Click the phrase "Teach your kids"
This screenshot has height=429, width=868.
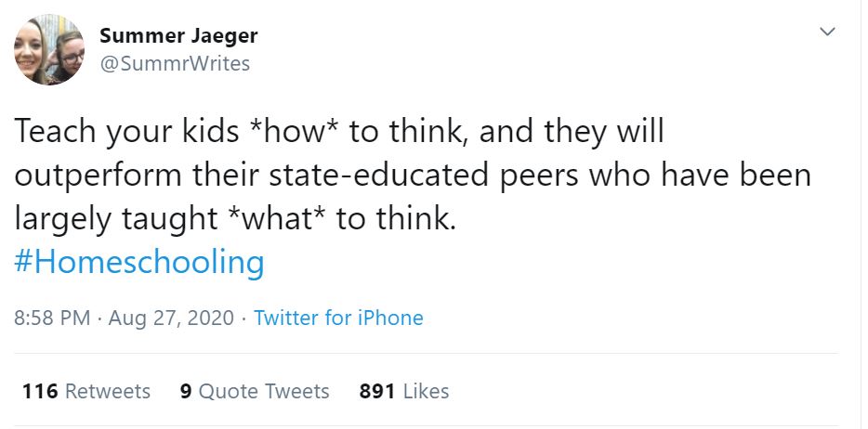click(126, 132)
